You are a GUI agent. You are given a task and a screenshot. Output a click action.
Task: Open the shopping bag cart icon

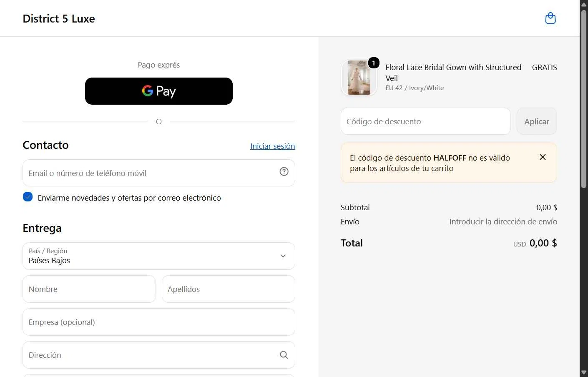550,18
